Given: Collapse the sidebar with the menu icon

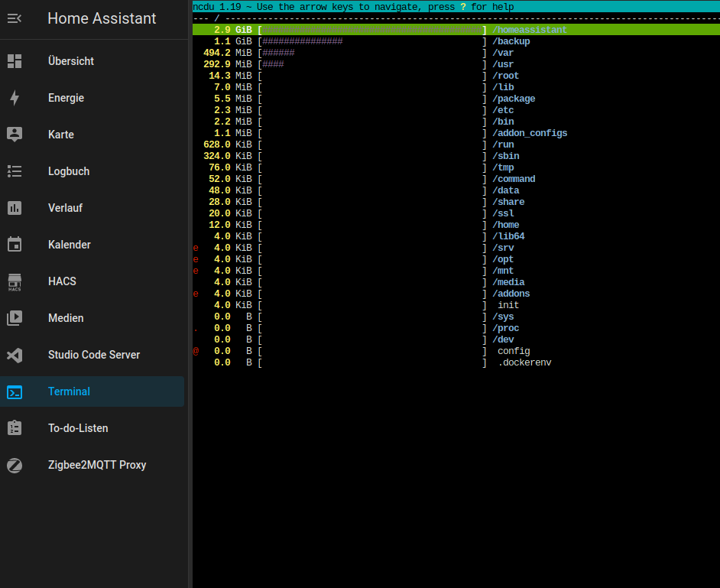Looking at the screenshot, I should click(x=15, y=18).
